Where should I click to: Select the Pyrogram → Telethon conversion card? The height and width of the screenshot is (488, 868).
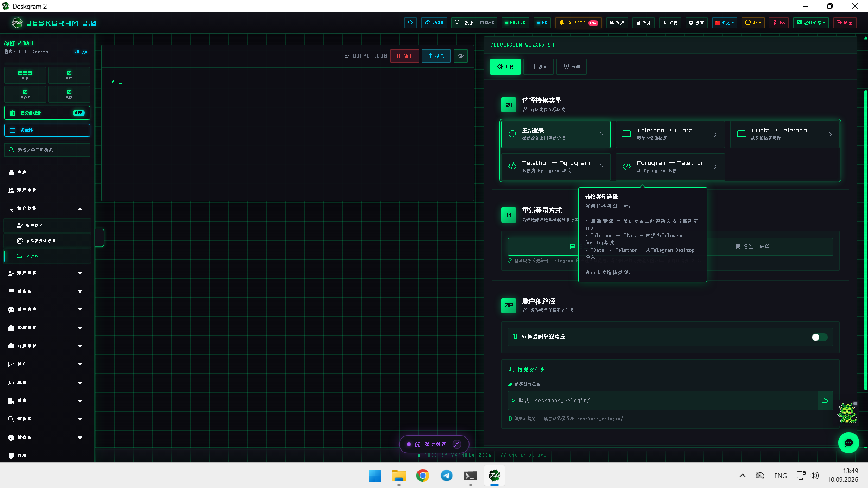click(670, 167)
